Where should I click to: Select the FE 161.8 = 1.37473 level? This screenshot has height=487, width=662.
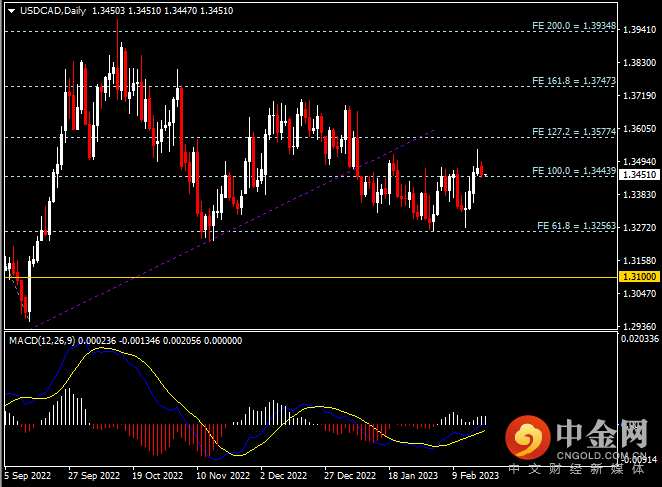click(573, 78)
